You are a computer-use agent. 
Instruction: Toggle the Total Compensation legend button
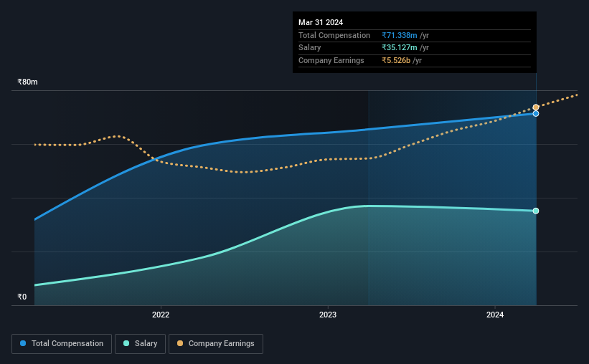pos(62,344)
